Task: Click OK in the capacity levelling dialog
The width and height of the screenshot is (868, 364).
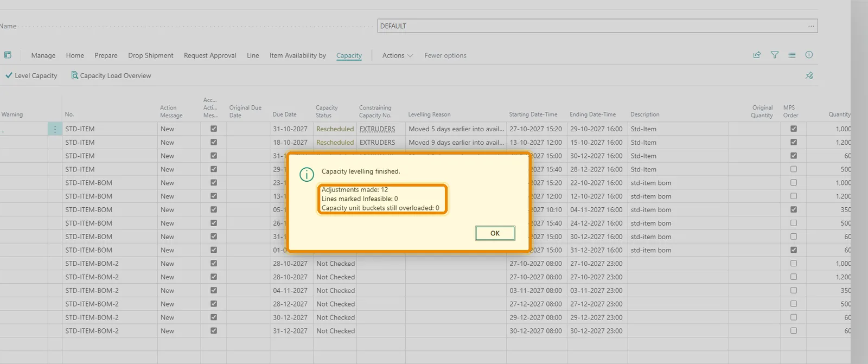Action: point(495,233)
